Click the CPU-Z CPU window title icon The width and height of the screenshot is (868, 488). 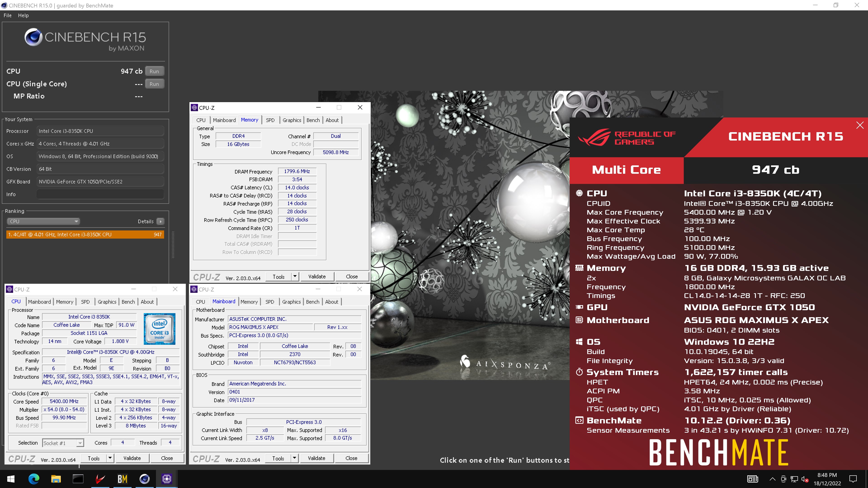[10, 289]
